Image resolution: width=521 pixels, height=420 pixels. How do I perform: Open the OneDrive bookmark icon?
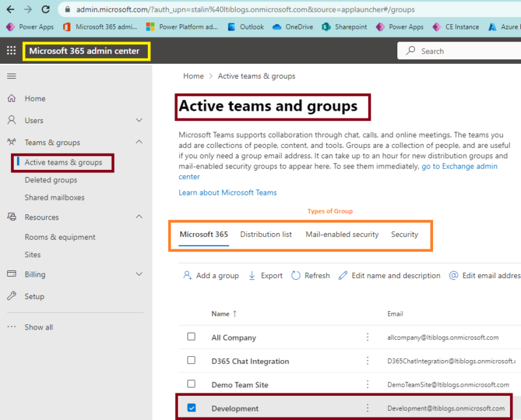click(276, 27)
